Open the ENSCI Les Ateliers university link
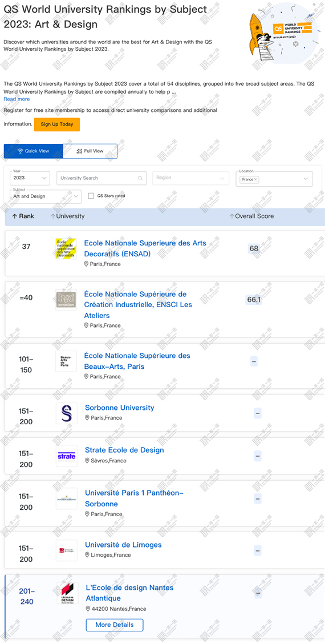The width and height of the screenshot is (325, 644). coord(138,305)
